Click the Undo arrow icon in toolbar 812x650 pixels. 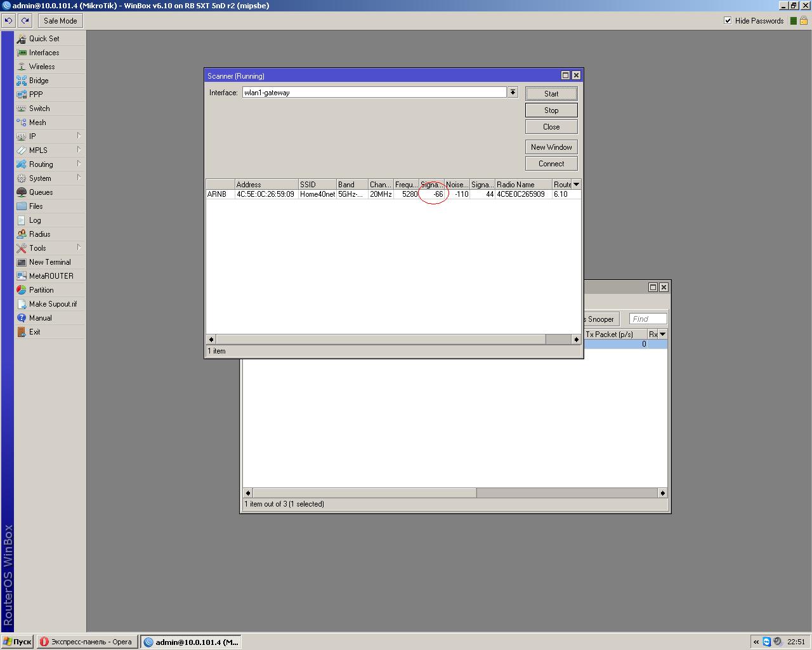tap(8, 21)
